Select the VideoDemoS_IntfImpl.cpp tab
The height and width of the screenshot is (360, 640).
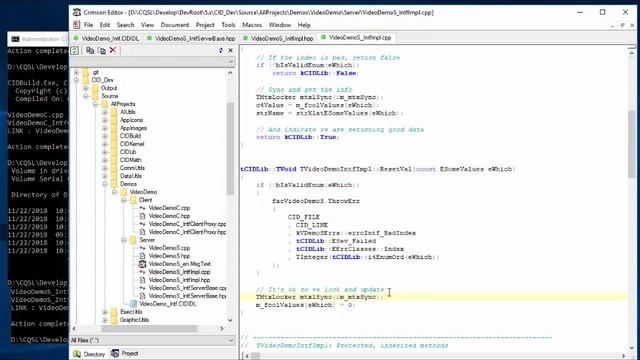coord(356,38)
